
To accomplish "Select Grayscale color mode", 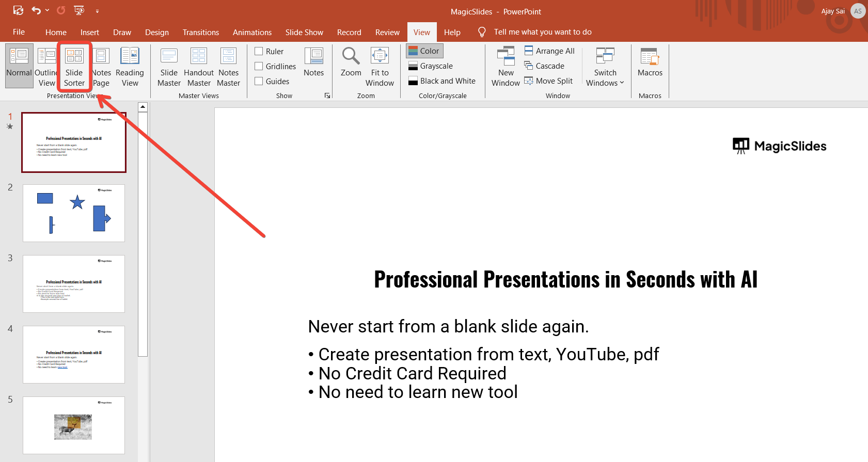I will coord(431,66).
